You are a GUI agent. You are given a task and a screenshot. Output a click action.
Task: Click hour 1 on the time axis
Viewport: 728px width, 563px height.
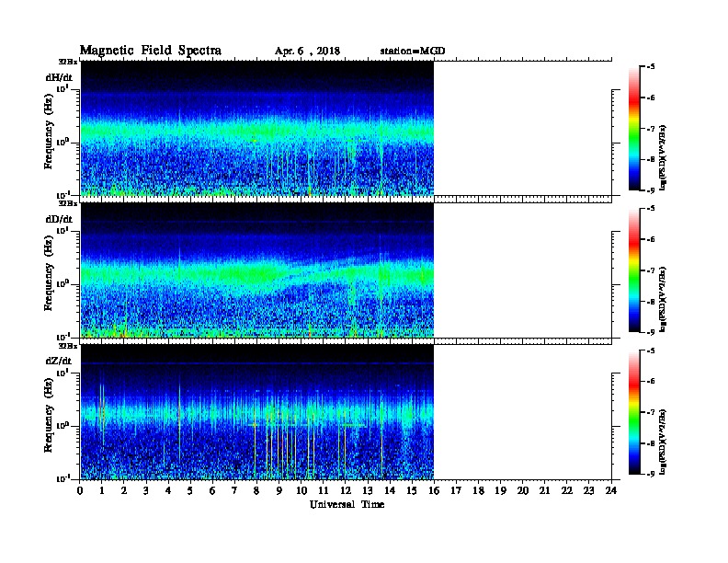tap(102, 491)
